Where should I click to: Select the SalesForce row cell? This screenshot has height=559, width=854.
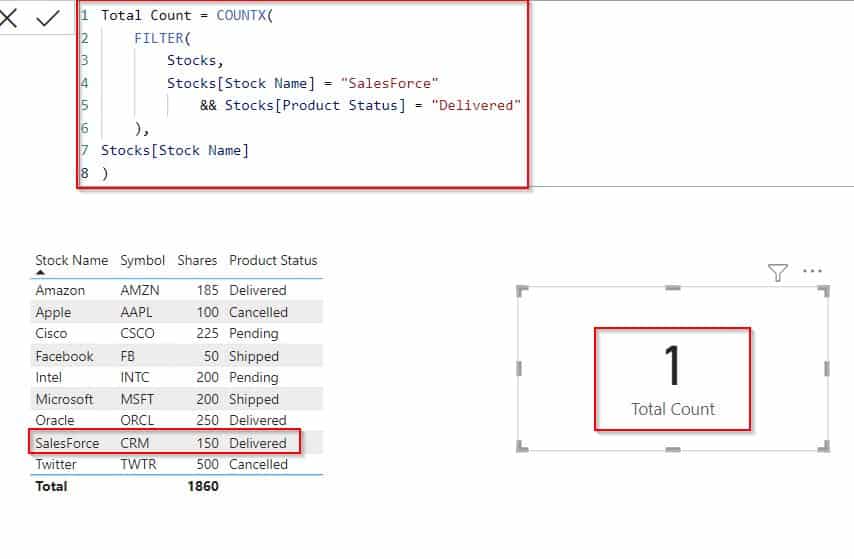point(67,443)
